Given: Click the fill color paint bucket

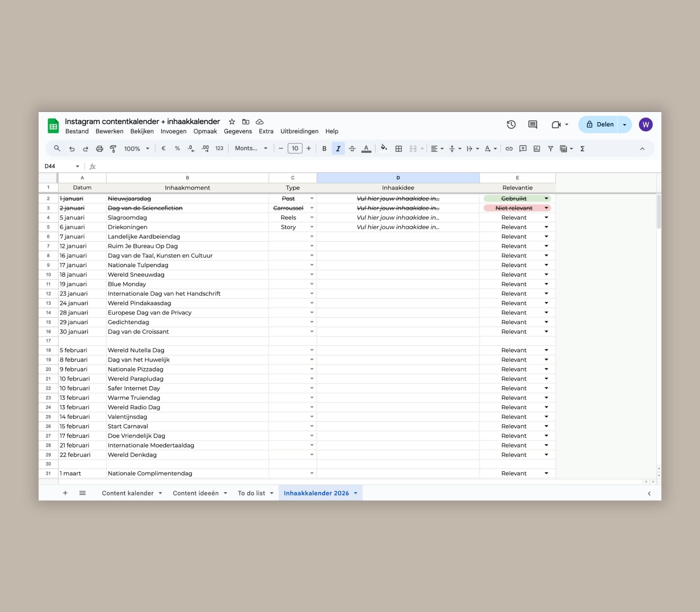Looking at the screenshot, I should pos(384,148).
